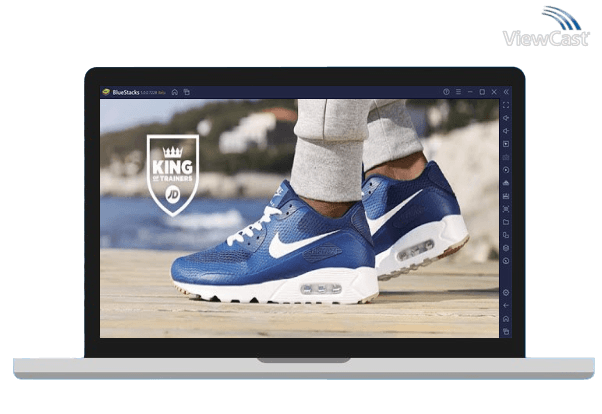Click the King of Trainers JD badge
This screenshot has height=414, width=602.
(x=173, y=175)
